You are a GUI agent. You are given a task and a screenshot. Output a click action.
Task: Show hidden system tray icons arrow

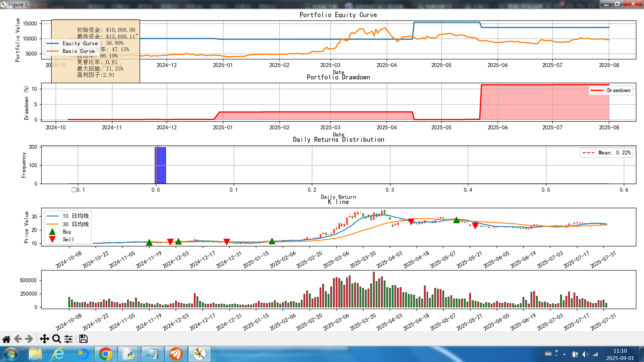click(564, 354)
